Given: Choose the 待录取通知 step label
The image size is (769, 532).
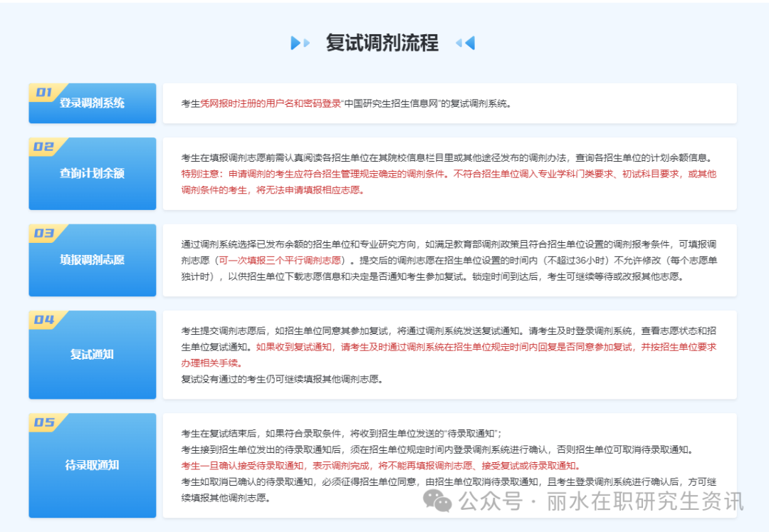Looking at the screenshot, I should click(92, 465).
